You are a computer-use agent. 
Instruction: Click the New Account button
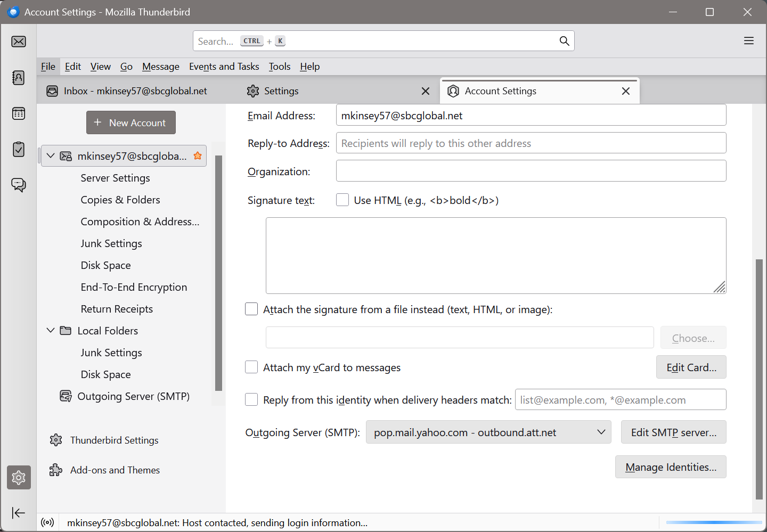[x=131, y=122]
